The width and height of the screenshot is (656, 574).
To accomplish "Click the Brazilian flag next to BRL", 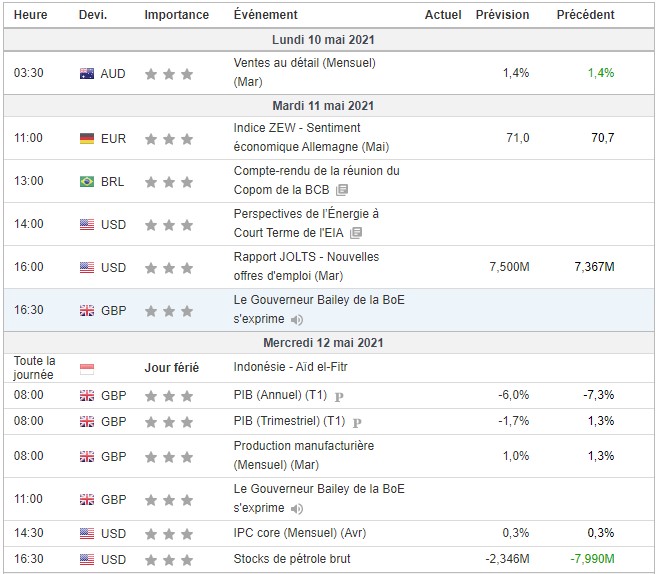I will click(86, 181).
